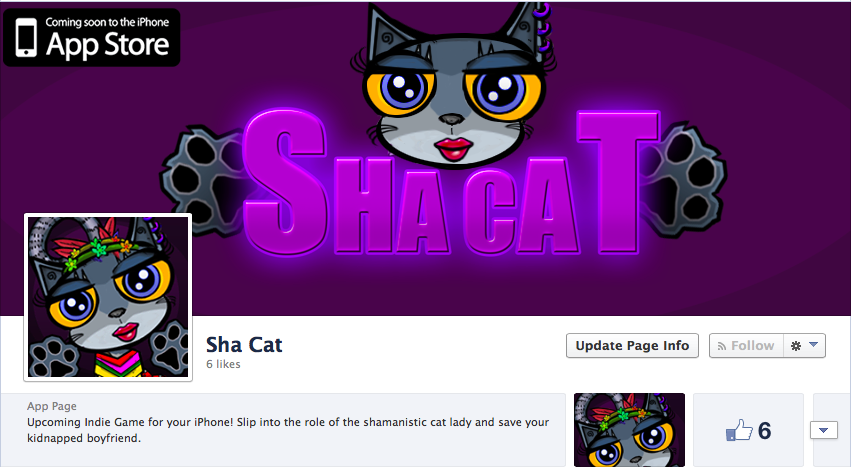Open the cat photo tile below buttons
The width and height of the screenshot is (851, 467).
pyautogui.click(x=629, y=430)
